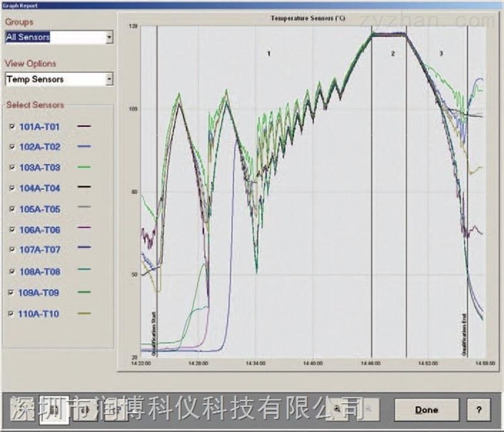Toggle the 110A-T10 sensor checkbox

tap(12, 313)
